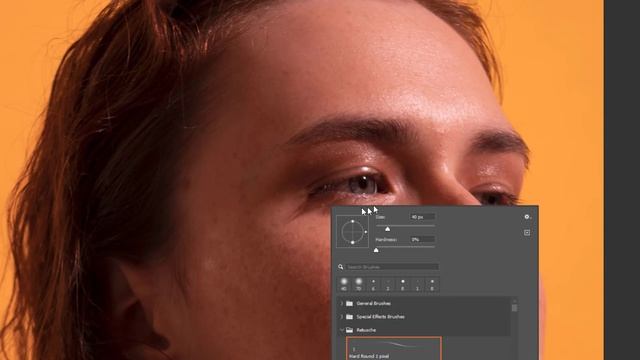The image size is (640, 360).
Task: Click the Size slider handle
Action: 387,229
